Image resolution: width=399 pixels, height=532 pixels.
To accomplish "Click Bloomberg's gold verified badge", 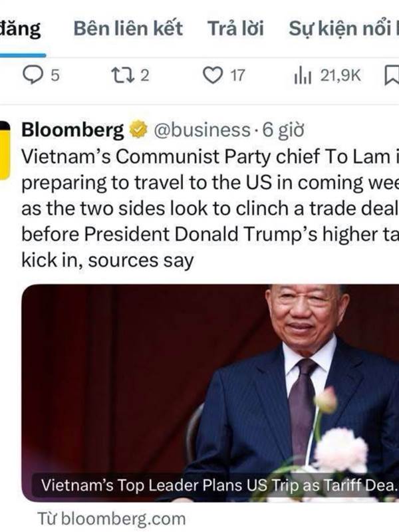I will pos(138,130).
